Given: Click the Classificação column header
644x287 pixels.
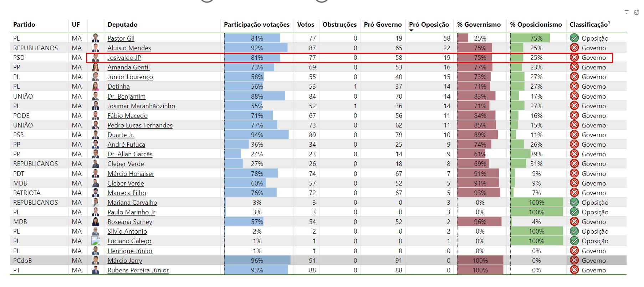Looking at the screenshot, I should pyautogui.click(x=589, y=25).
